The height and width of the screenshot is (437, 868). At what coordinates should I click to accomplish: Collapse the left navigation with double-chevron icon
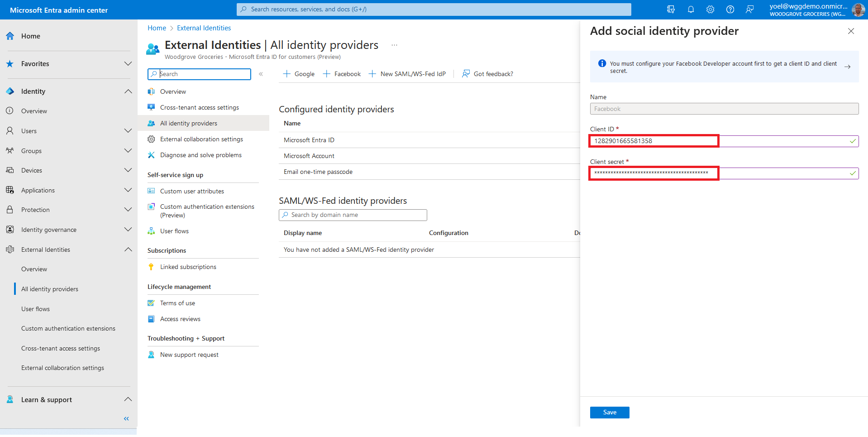[x=126, y=418]
